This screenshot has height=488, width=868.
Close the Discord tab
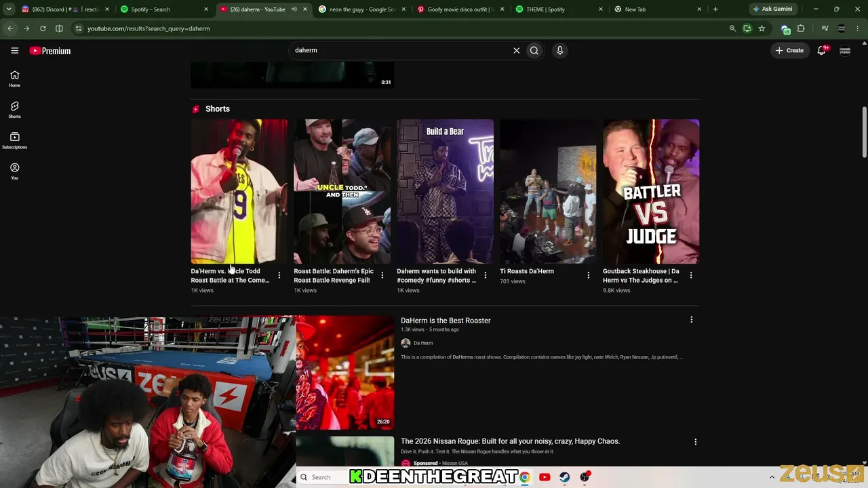(x=107, y=9)
